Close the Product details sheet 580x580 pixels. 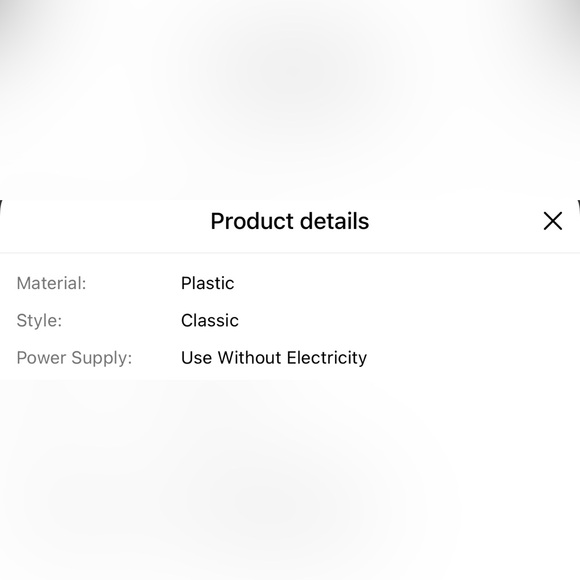pos(553,221)
